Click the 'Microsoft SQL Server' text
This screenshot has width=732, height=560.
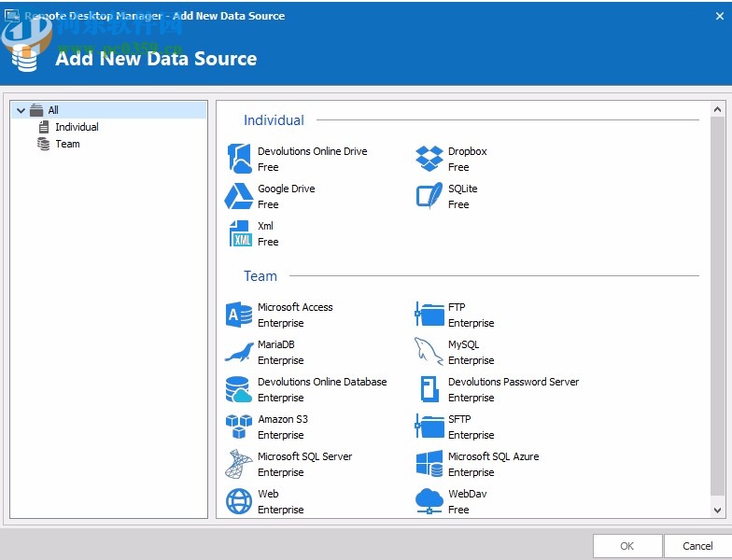point(304,456)
